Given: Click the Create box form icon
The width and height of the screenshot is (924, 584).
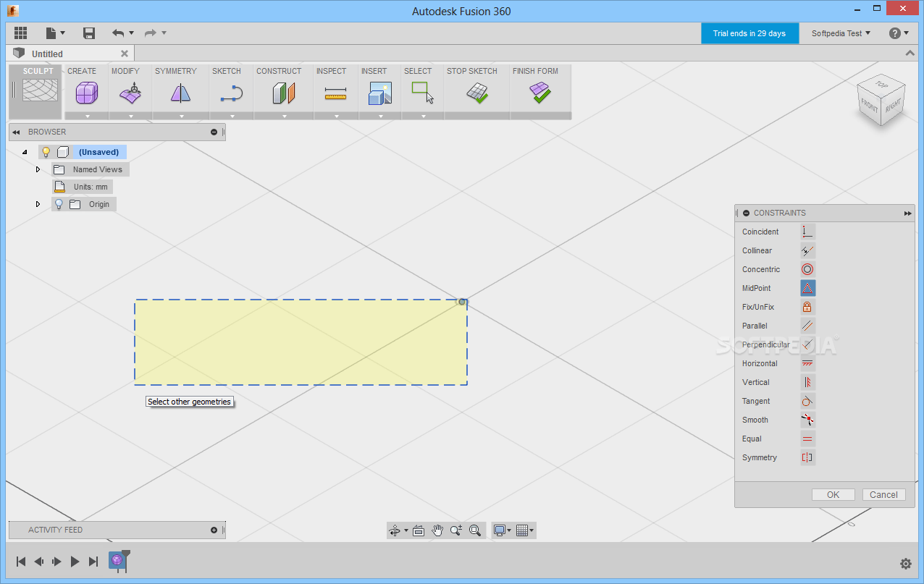Looking at the screenshot, I should click(x=87, y=93).
